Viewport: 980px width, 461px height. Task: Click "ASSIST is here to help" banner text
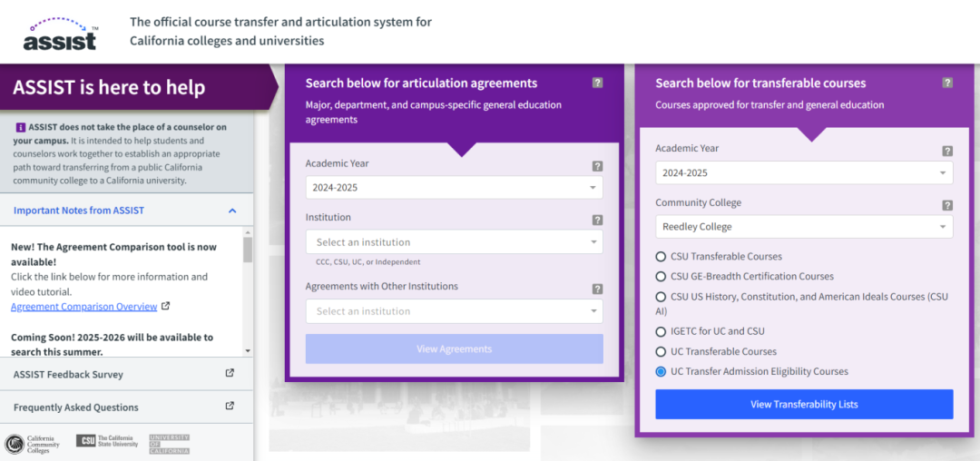(x=109, y=87)
